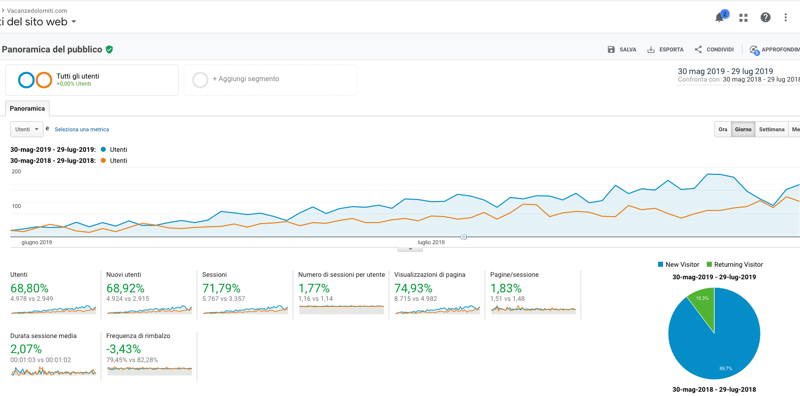Click the CONDIVIDI share icon
Screen dimensions: 800x396
point(698,50)
